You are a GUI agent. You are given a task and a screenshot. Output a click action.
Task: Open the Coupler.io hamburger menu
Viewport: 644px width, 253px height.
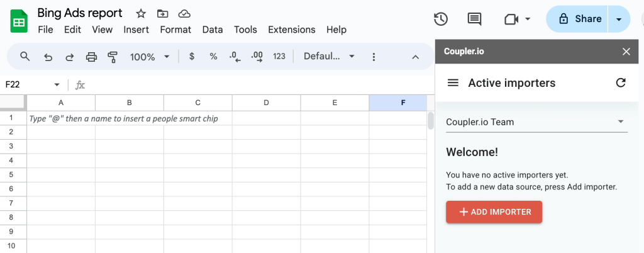coord(453,83)
